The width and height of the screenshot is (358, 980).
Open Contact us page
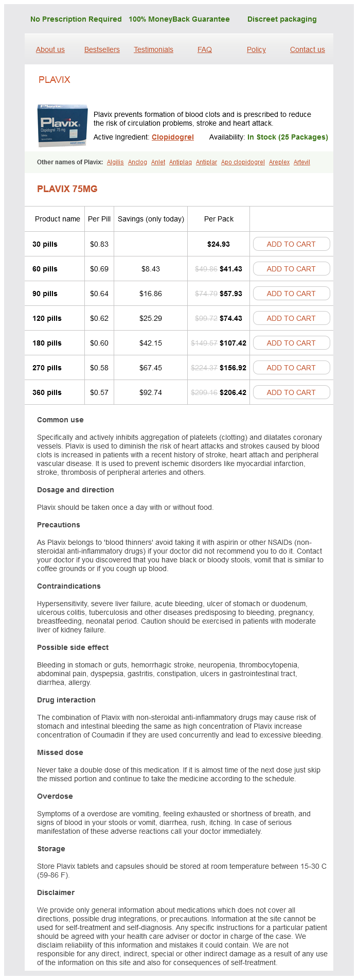tap(307, 50)
